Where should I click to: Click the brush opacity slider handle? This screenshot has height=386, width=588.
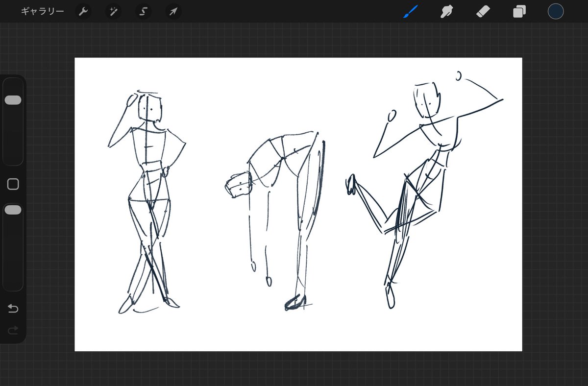click(x=13, y=210)
